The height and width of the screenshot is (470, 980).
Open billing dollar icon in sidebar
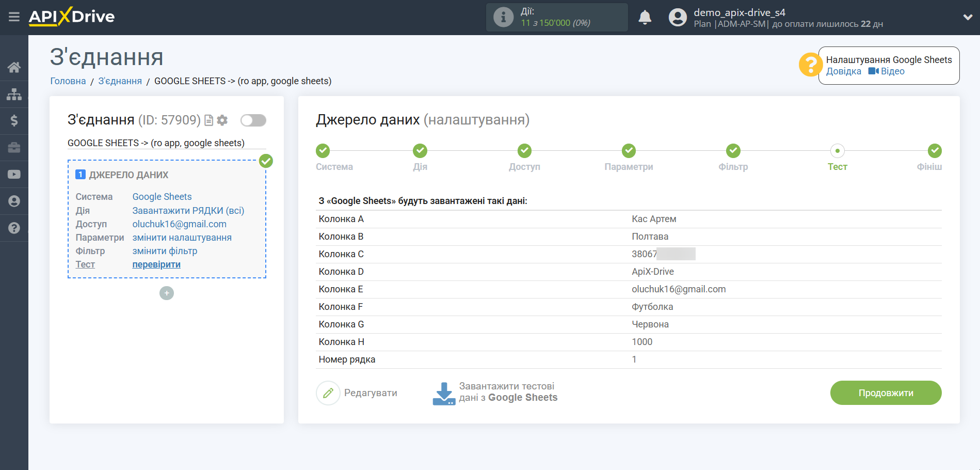14,121
